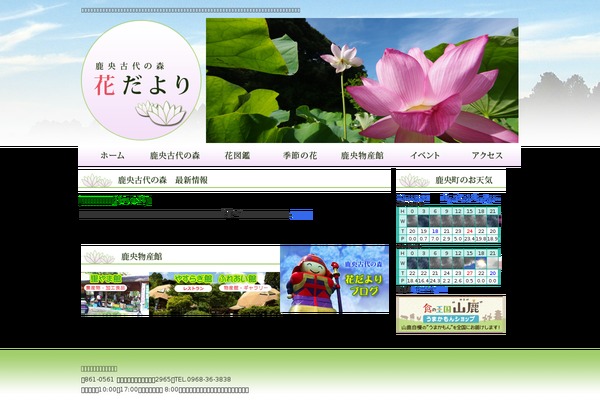Click the 花だより circular site logo
The image size is (600, 400).
click(x=141, y=80)
